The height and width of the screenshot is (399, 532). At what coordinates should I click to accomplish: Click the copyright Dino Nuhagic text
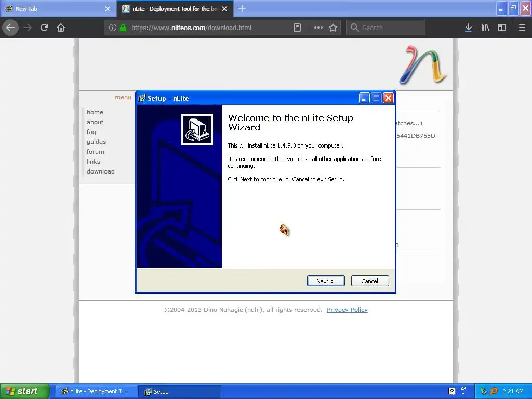point(243,310)
